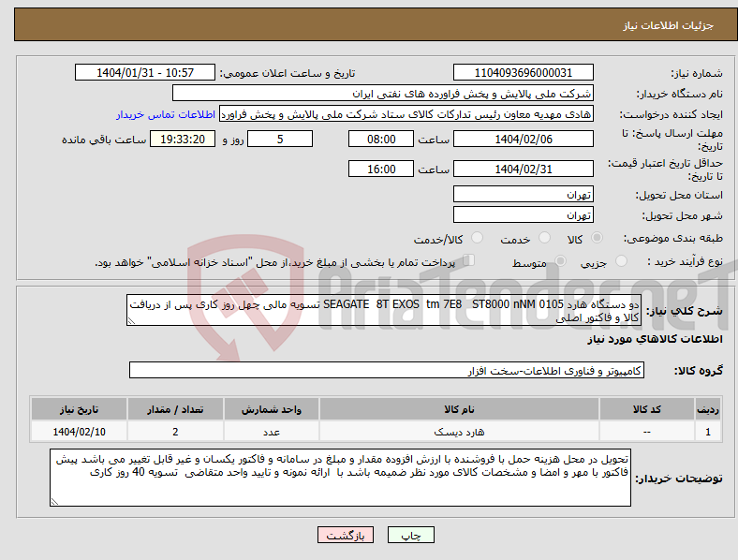
Task: Click the quantity cell showing 2
Action: click(x=175, y=432)
